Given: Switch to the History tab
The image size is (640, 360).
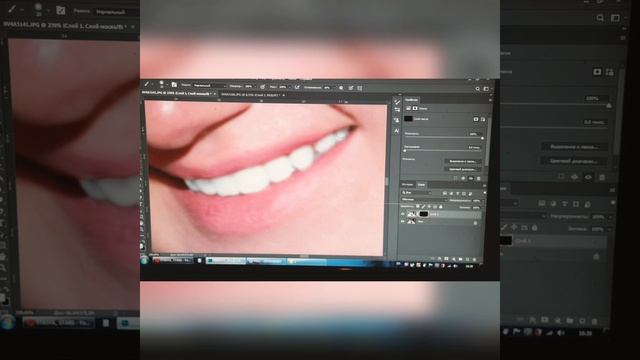Looking at the screenshot, I should [407, 184].
